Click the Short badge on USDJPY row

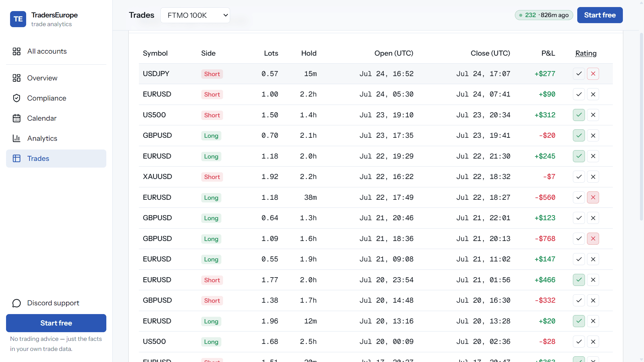tap(212, 74)
